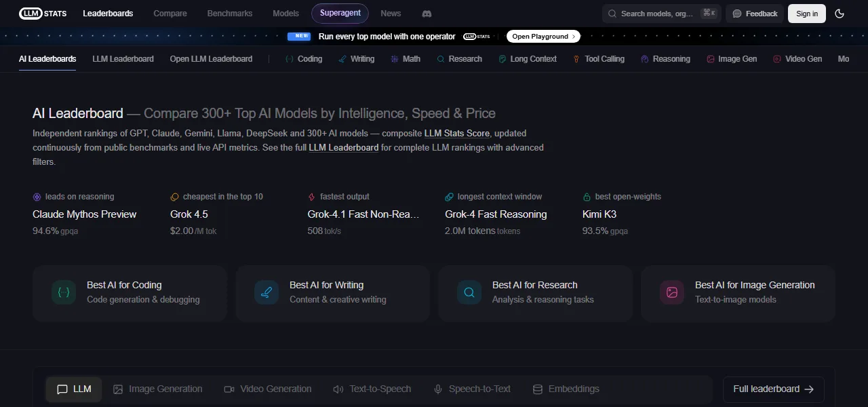Click the Claude Mythos Preview model name
868x407 pixels.
pyautogui.click(x=85, y=214)
